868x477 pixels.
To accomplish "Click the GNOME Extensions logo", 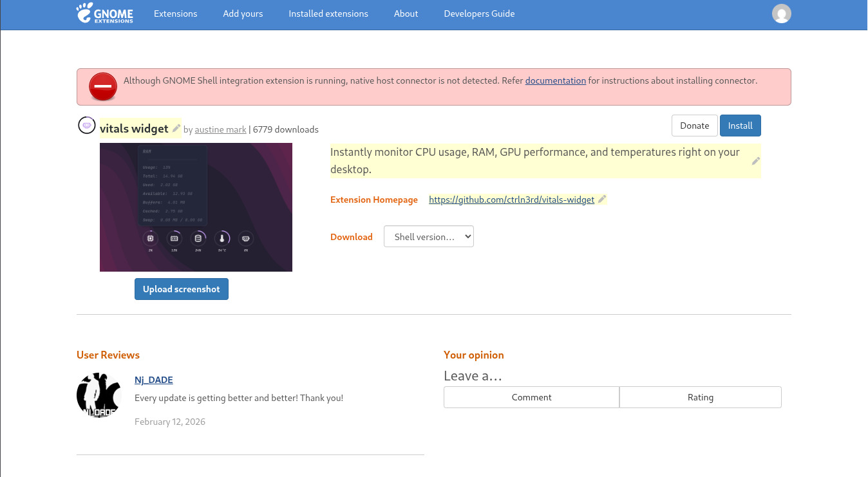I will tap(104, 13).
